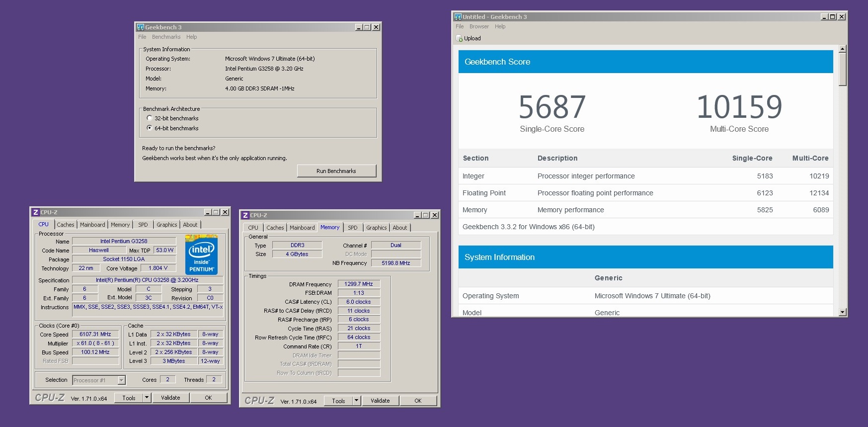Viewport: 868px width, 427px height.
Task: Click the Geekbench results vertical scrollbar thumb
Action: [x=842, y=69]
